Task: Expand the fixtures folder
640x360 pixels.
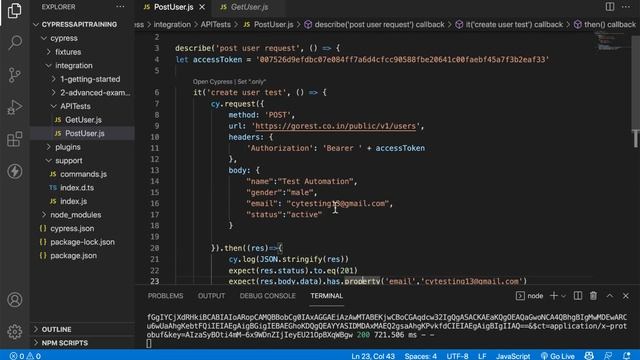Action: pos(68,52)
